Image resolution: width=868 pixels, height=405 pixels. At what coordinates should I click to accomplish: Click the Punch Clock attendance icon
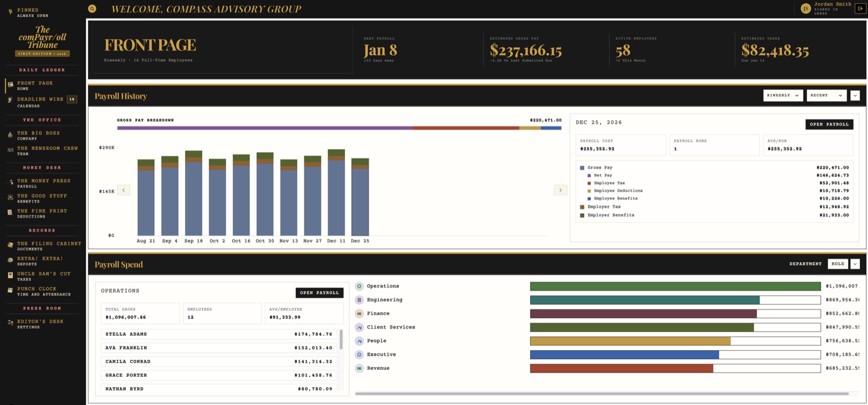(x=10, y=291)
